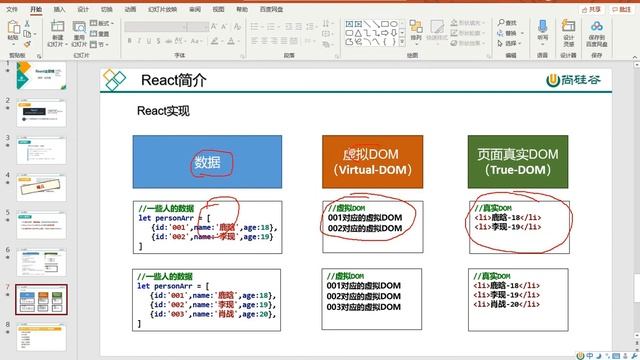
Task: Toggle align text right
Action: (274, 41)
